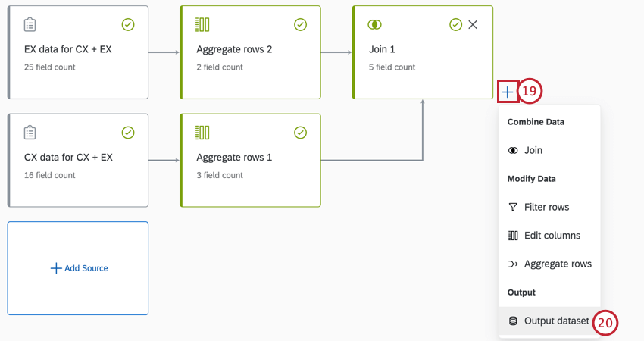Select Edit columns menu option

pyautogui.click(x=552, y=236)
